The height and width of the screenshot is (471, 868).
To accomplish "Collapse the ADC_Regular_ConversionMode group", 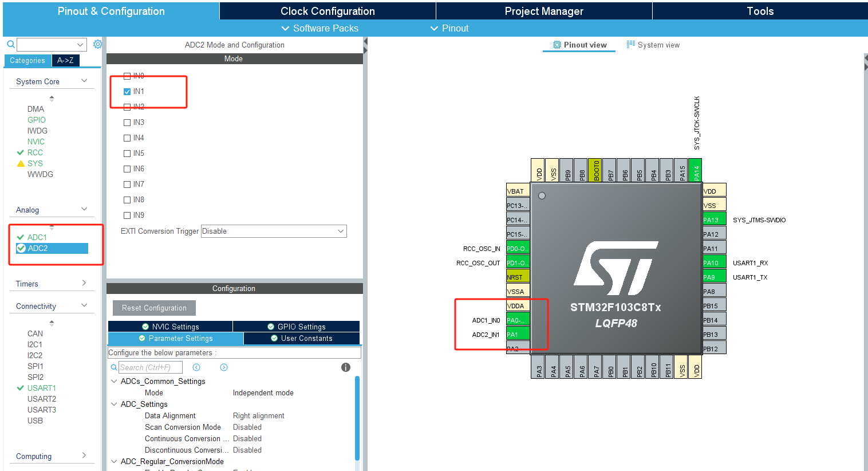I will click(x=114, y=461).
